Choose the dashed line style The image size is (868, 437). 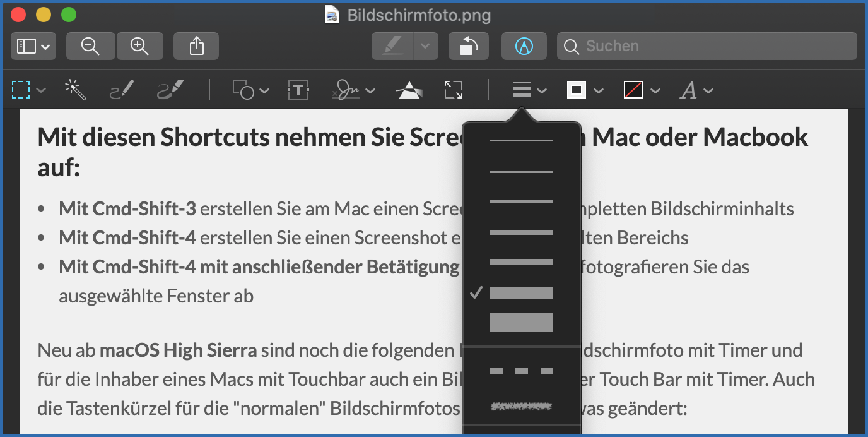pos(521,371)
